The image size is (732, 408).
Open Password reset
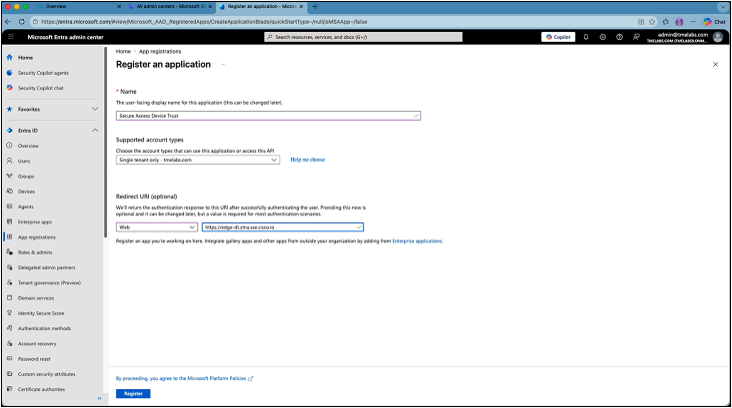tap(34, 359)
